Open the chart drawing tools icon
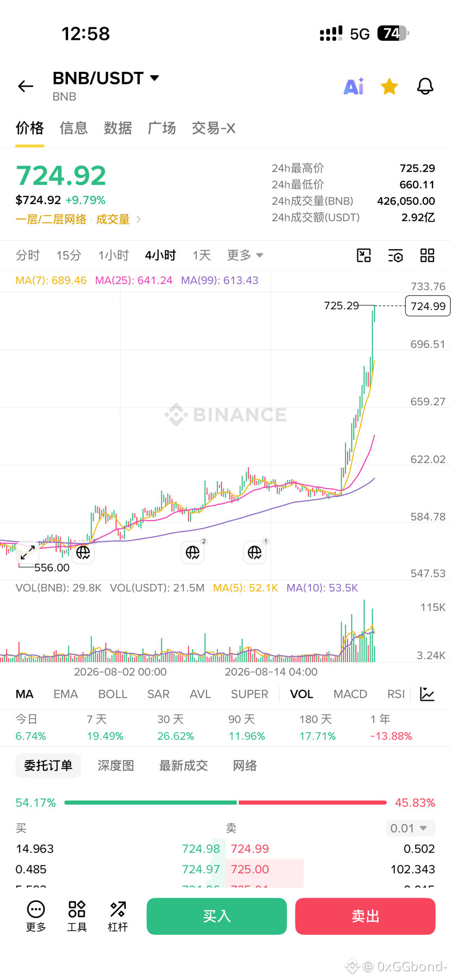 pos(364,255)
